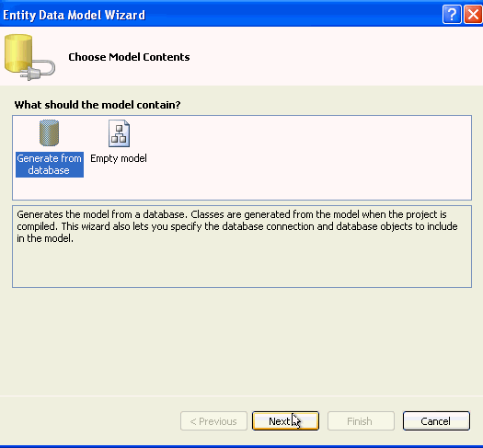The image size is (483, 448).
Task: Click the greyed-out Finish button
Action: (x=361, y=420)
